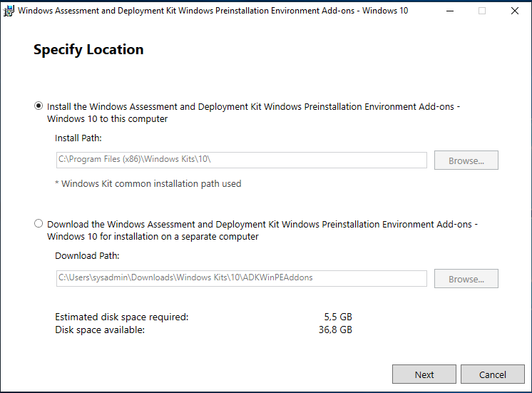
Task: Click the maximize button in the title bar
Action: pyautogui.click(x=482, y=11)
